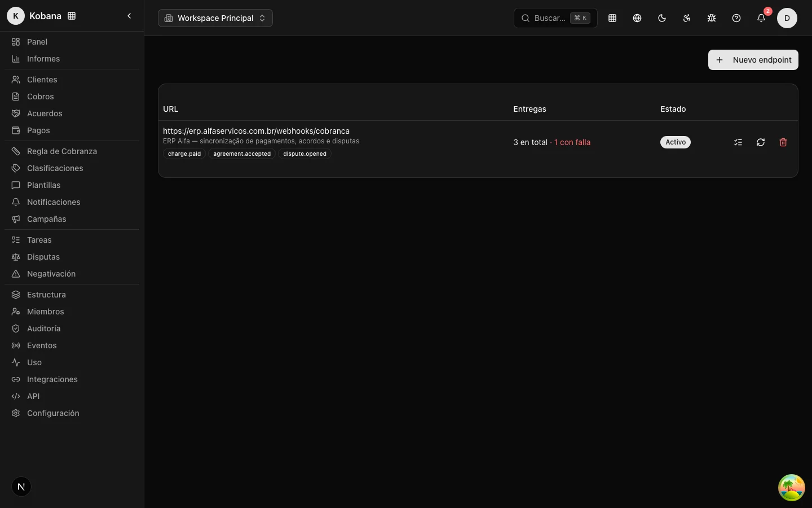The height and width of the screenshot is (508, 812).
Task: Click the '1 con falla' text
Action: tap(572, 142)
